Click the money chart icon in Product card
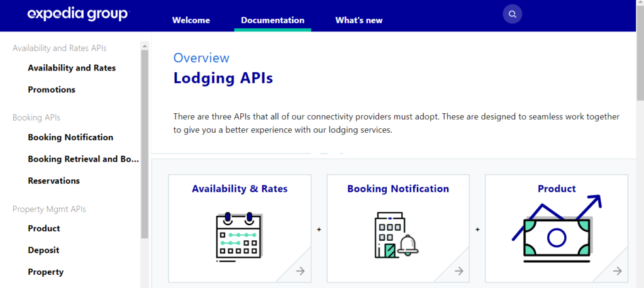 (x=556, y=230)
